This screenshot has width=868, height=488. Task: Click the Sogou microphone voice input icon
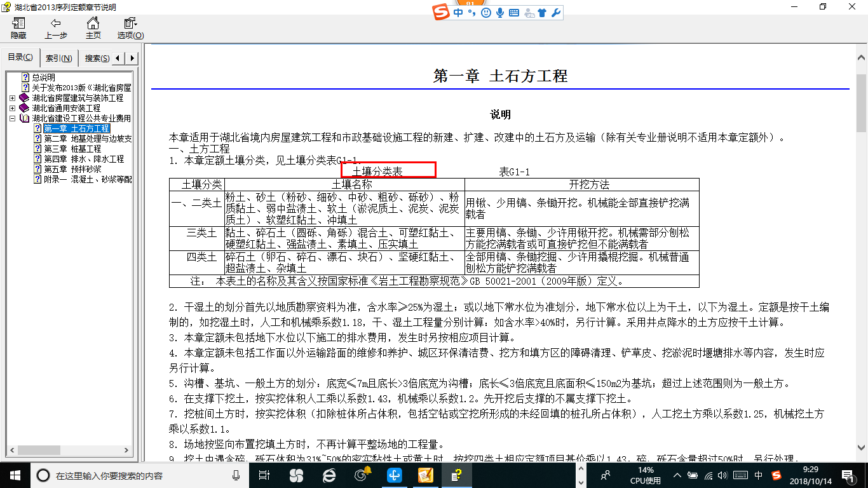[x=500, y=13]
